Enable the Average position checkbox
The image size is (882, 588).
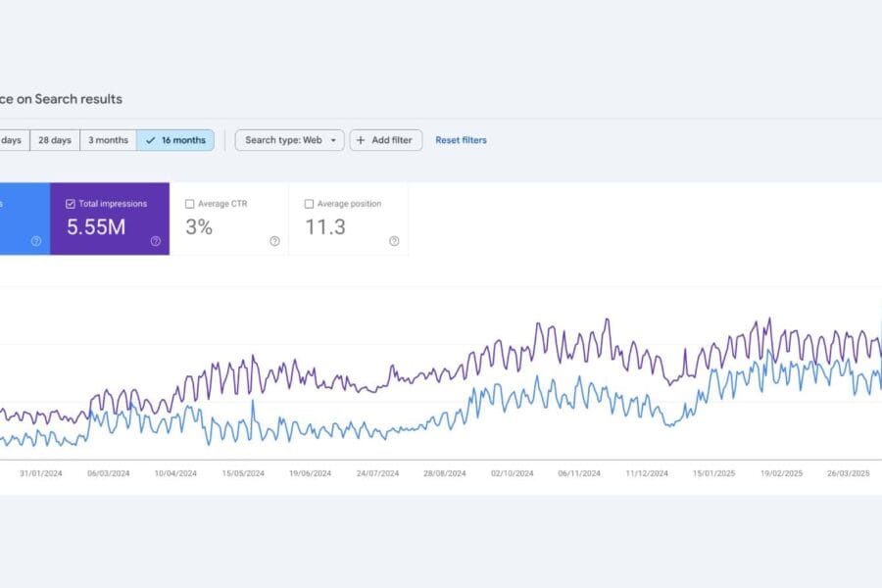point(309,204)
